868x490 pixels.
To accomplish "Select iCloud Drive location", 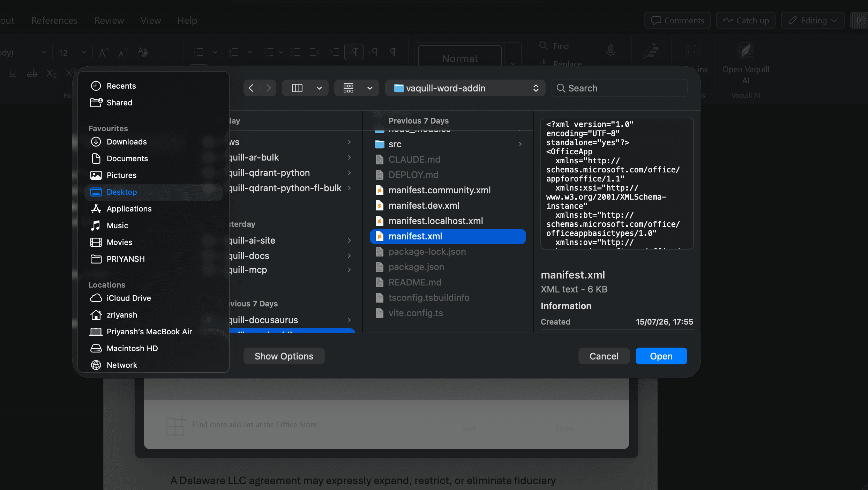I will tap(154, 298).
